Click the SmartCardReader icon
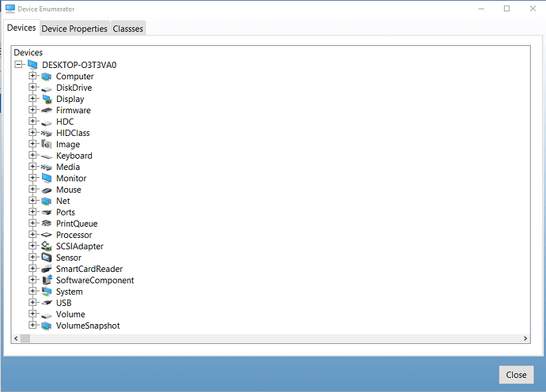This screenshot has width=546, height=392. pyautogui.click(x=47, y=269)
